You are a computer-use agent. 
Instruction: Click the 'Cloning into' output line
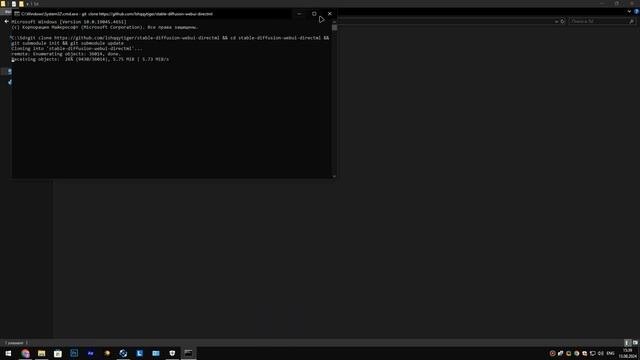[77, 49]
